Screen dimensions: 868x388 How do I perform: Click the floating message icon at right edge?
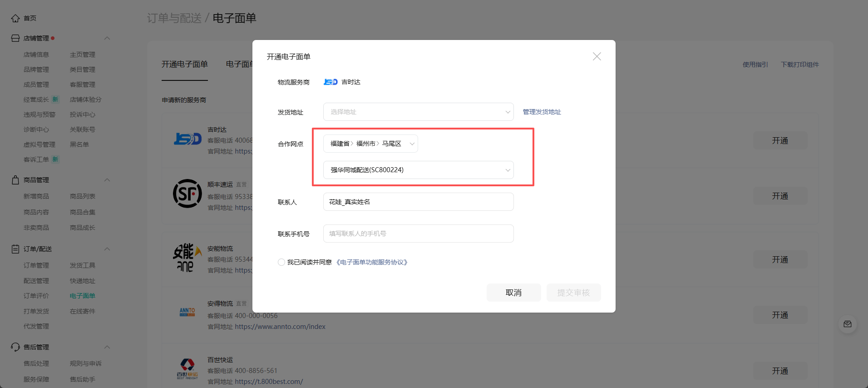pos(847,324)
